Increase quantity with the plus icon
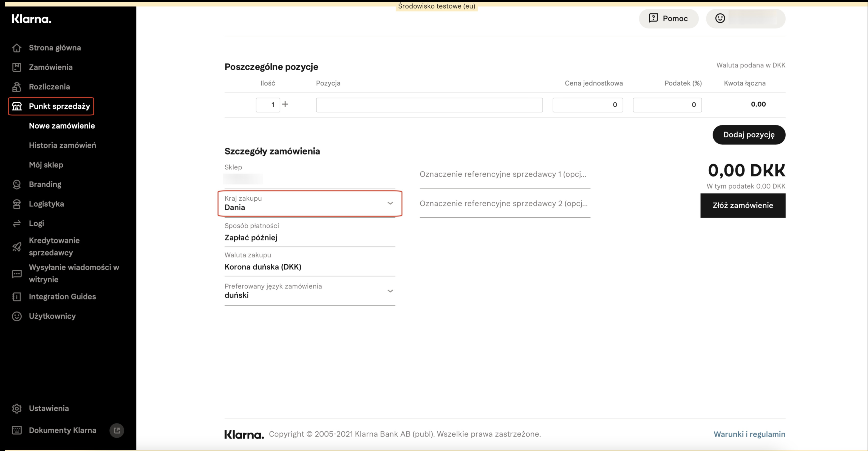Image resolution: width=868 pixels, height=451 pixels. click(x=285, y=104)
